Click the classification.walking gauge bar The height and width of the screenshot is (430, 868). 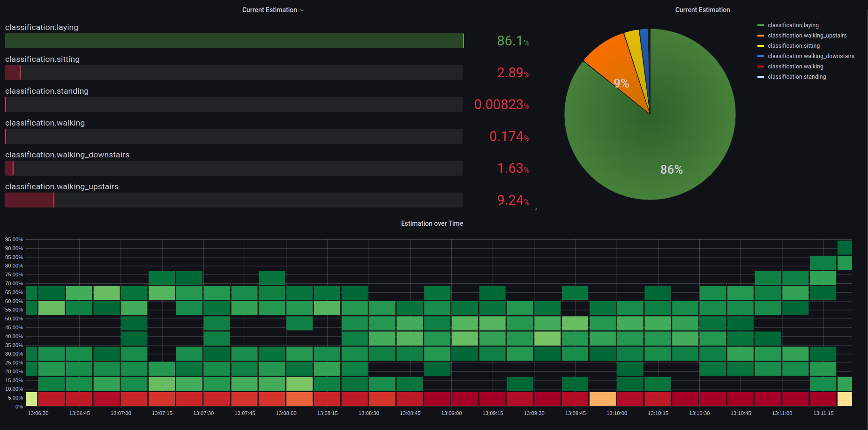pyautogui.click(x=234, y=136)
